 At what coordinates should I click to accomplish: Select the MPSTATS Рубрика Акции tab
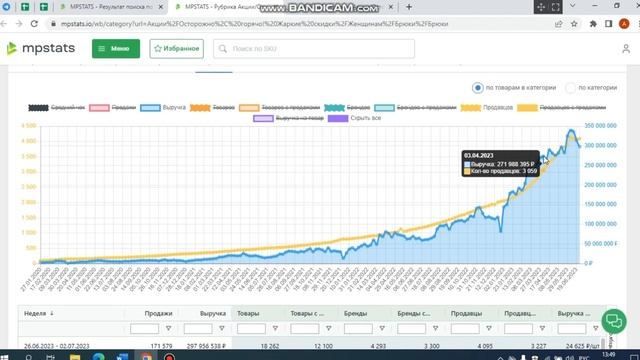pos(282,7)
